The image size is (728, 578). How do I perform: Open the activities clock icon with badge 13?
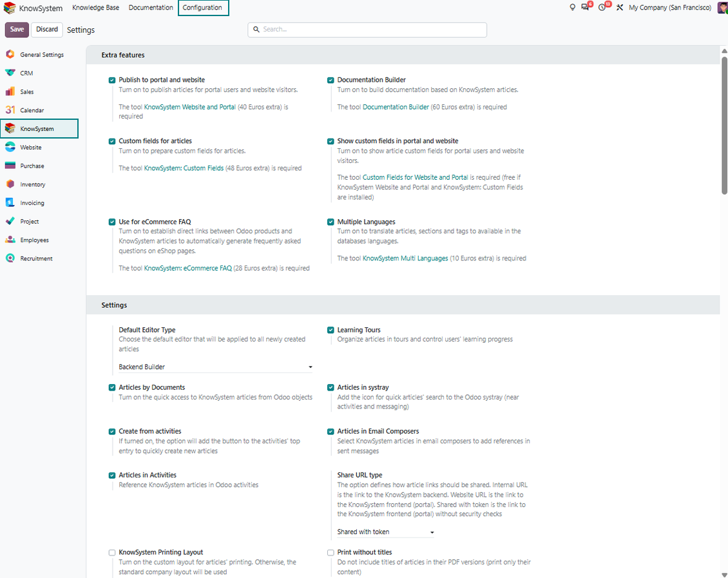[x=603, y=7]
